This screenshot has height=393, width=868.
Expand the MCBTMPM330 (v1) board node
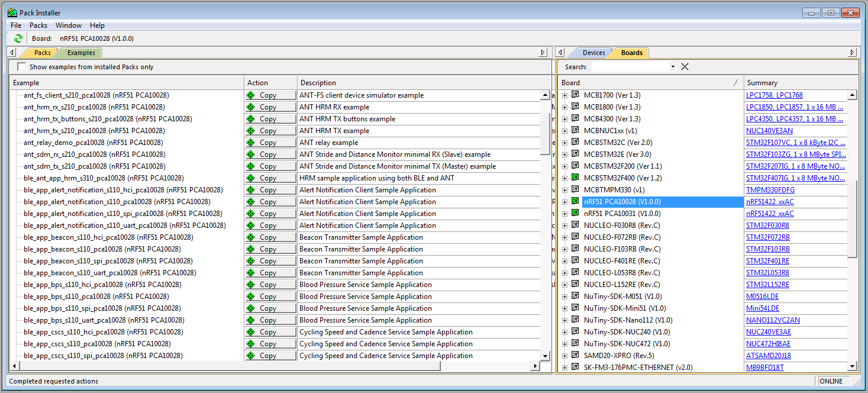pos(564,190)
